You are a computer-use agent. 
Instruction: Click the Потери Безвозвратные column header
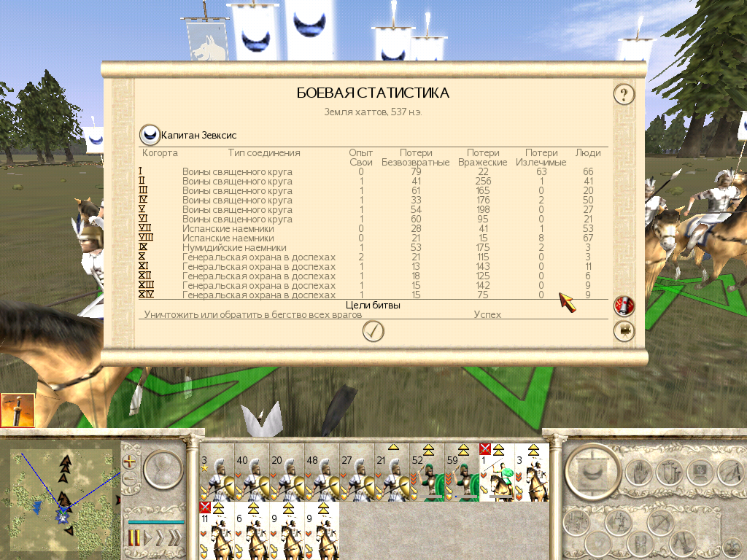pos(415,157)
